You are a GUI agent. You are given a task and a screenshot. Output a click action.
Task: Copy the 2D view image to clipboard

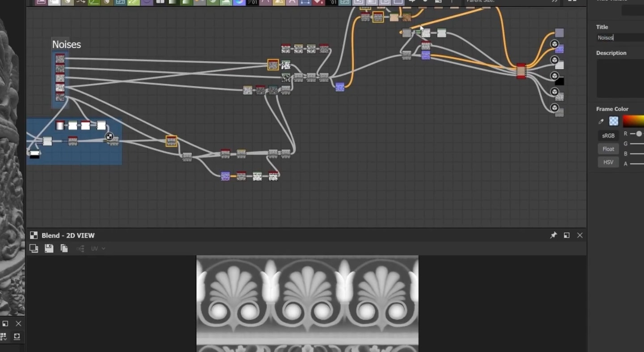pos(64,249)
